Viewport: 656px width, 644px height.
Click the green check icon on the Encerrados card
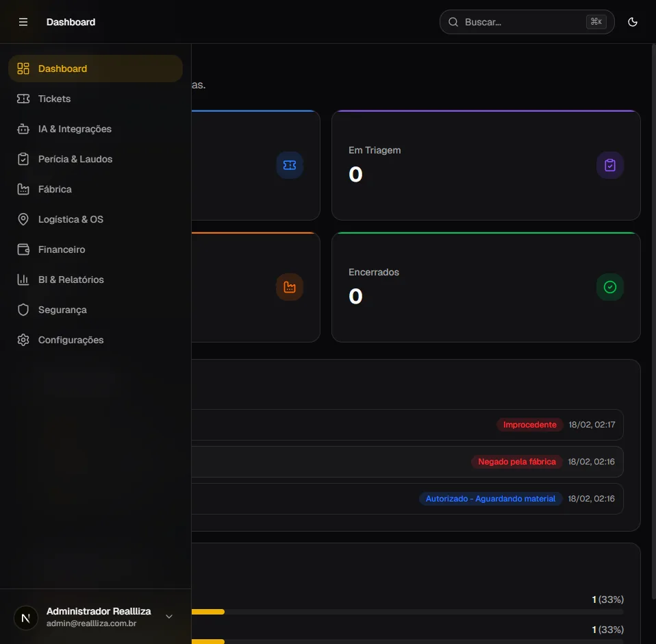point(609,287)
